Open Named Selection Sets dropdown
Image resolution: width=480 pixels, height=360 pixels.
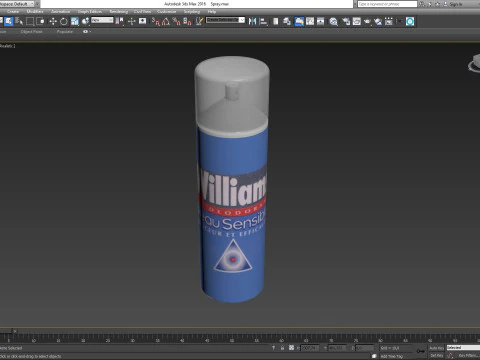225,20
